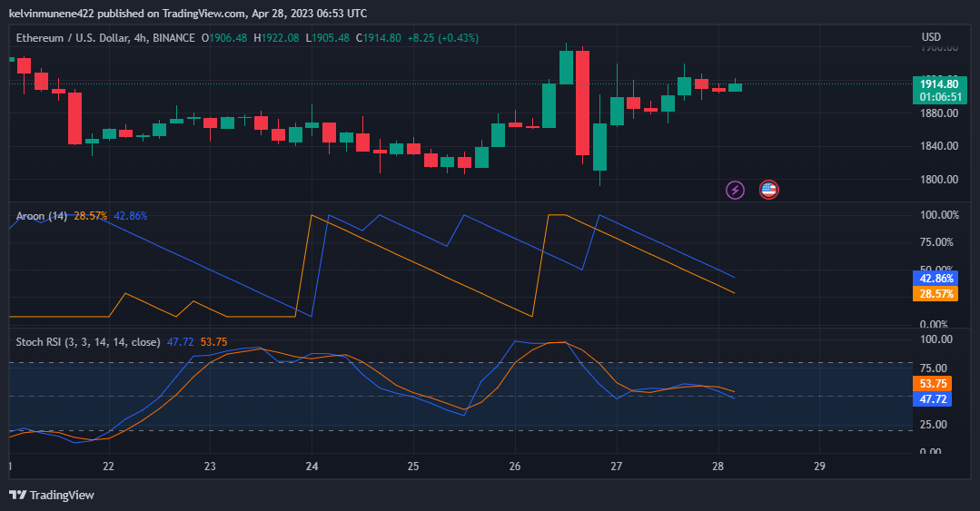
Task: Click date label 25 on time axis
Action: point(413,466)
